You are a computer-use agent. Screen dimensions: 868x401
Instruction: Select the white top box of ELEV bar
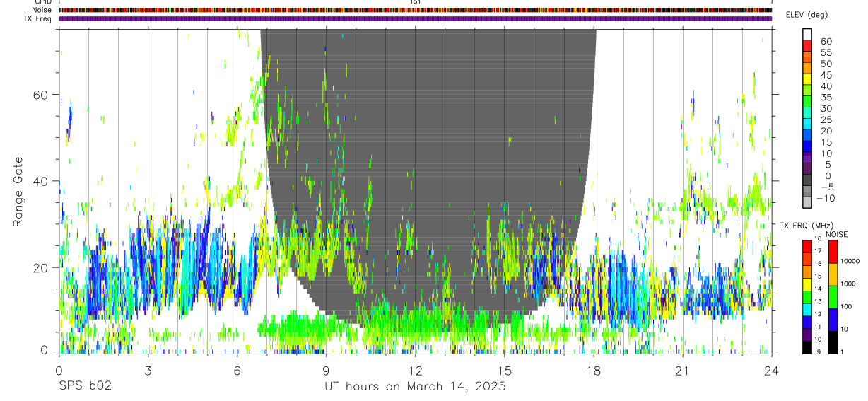pos(807,34)
